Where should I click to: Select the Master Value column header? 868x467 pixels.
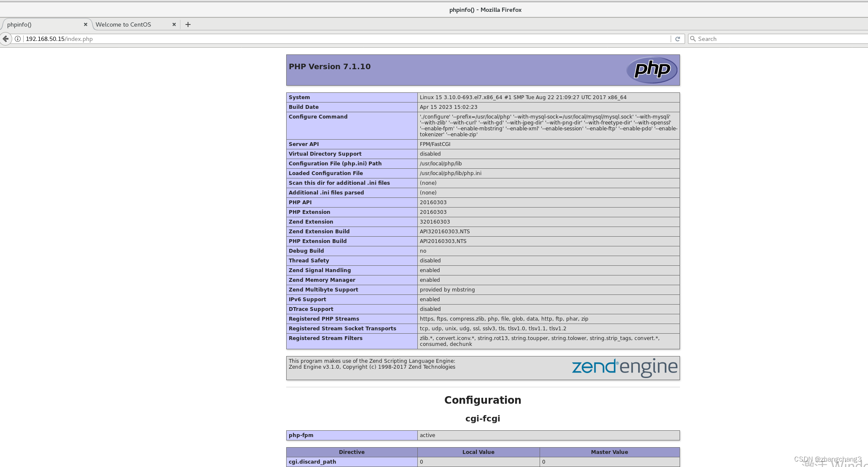(610, 452)
